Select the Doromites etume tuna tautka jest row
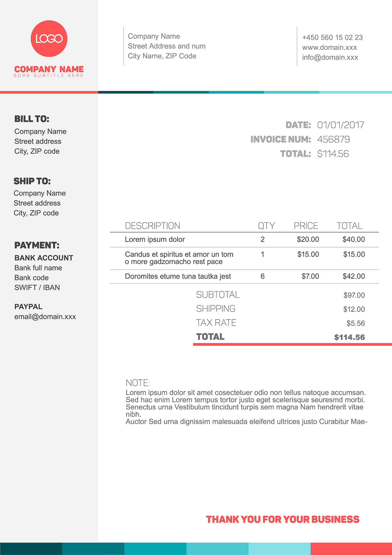 pos(178,276)
